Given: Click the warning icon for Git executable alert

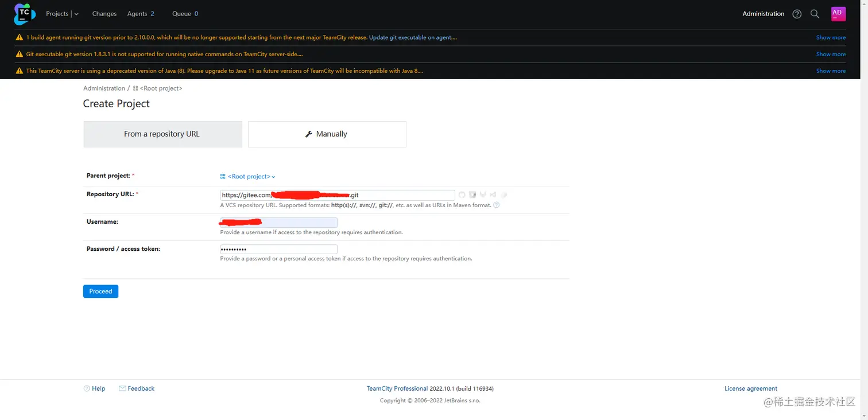Looking at the screenshot, I should tap(20, 54).
